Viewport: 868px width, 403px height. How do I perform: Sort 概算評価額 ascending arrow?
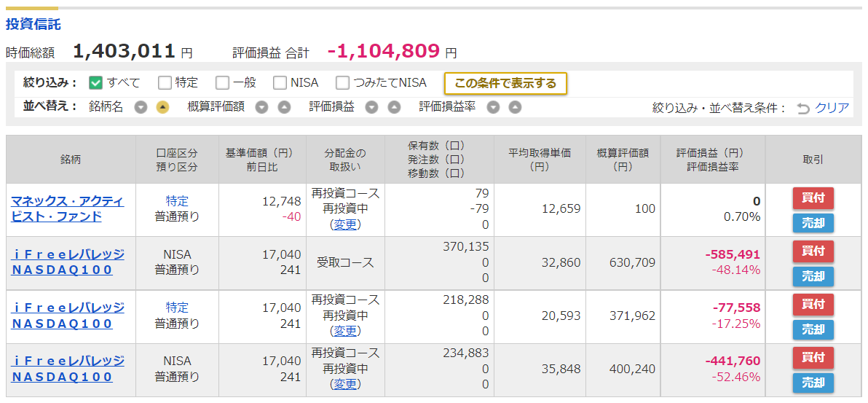tap(284, 108)
